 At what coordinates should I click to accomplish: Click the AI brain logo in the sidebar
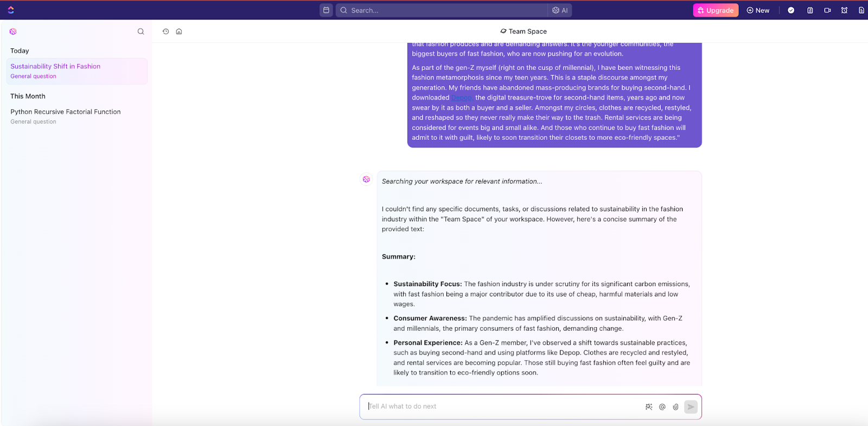[13, 31]
